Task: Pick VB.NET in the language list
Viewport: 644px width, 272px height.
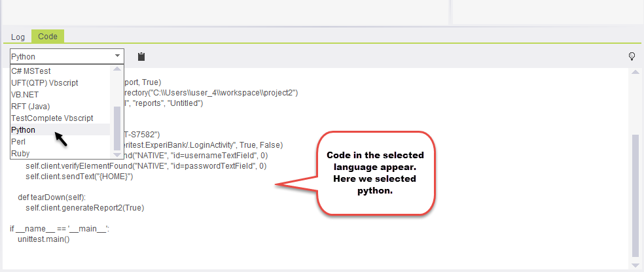Action: tap(26, 94)
